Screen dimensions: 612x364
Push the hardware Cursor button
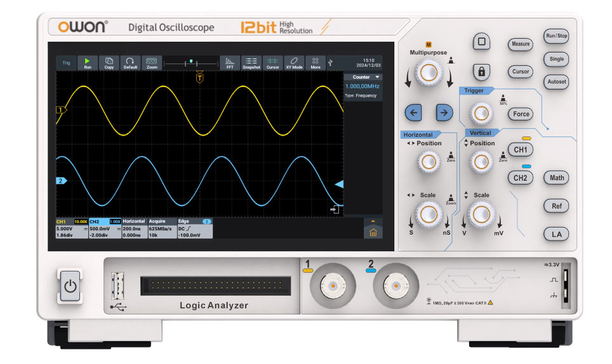tap(521, 72)
